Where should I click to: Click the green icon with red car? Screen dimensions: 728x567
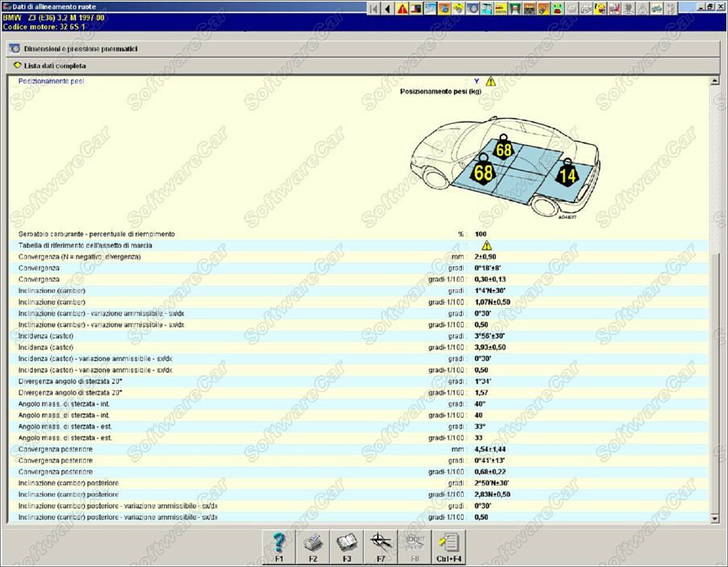click(557, 8)
